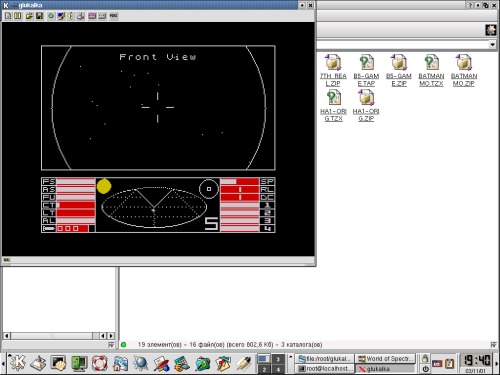Switch to root@localhost terminal taskbar entry
Image resolution: width=500 pixels, height=375 pixels.
click(x=325, y=369)
